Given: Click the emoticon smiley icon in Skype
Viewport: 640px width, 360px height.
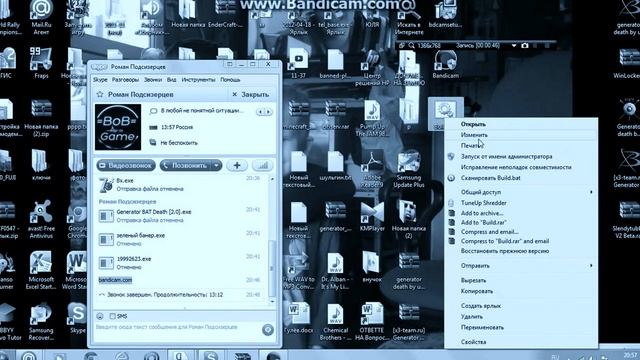Looking at the screenshot, I should [x=100, y=316].
